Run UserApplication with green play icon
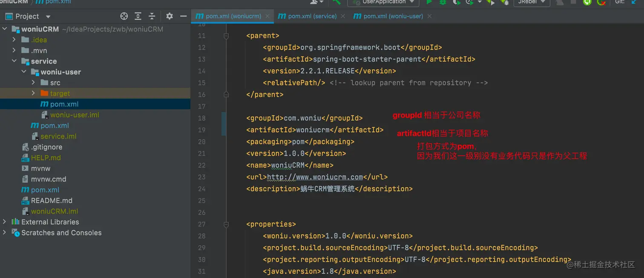Screen dimensions: 644x278 429,2
